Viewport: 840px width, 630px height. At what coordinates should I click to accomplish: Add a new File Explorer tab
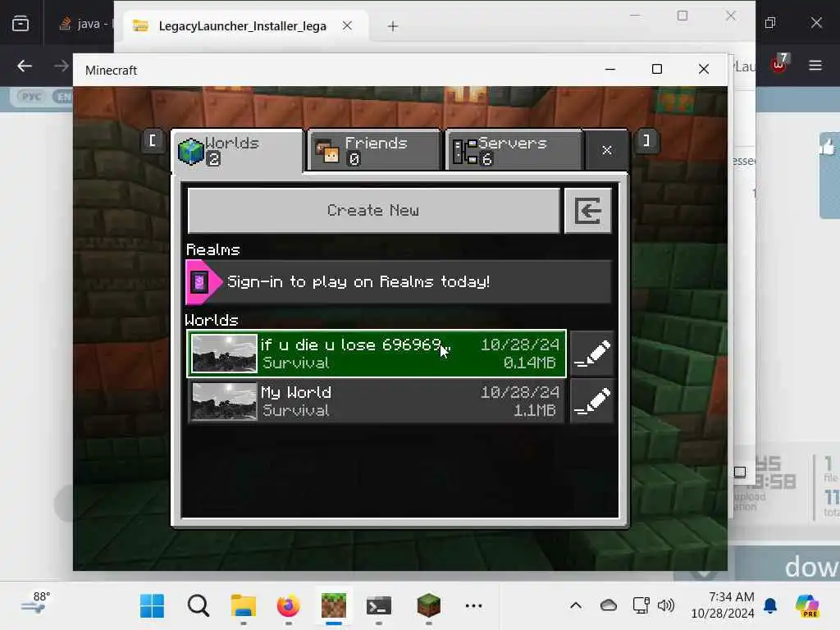pos(393,26)
